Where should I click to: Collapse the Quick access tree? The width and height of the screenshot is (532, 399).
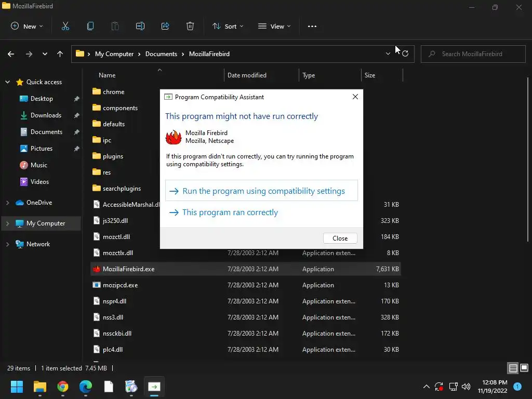pyautogui.click(x=7, y=82)
